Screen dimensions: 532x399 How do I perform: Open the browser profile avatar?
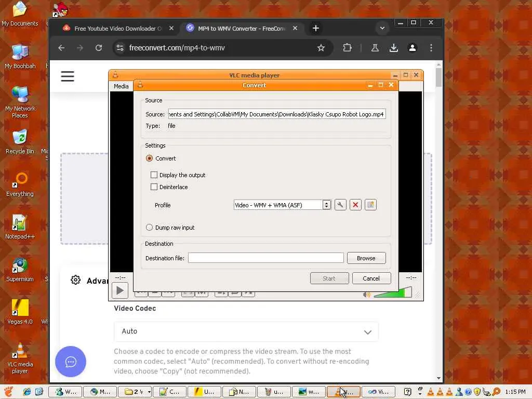point(413,48)
